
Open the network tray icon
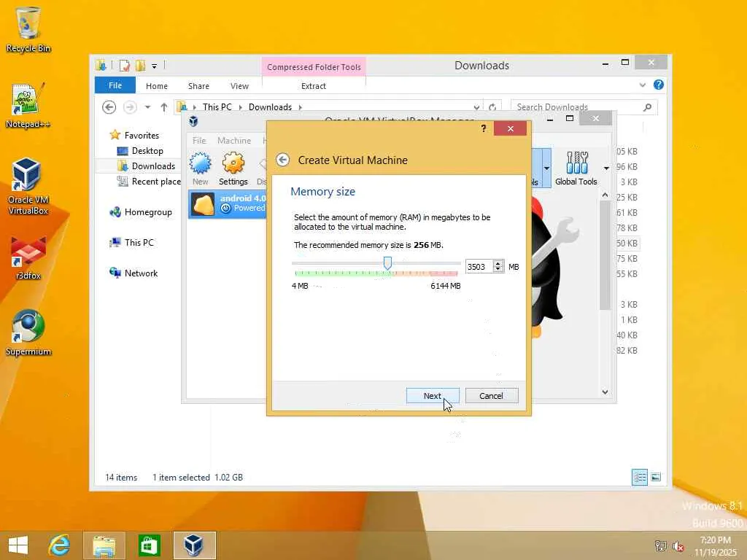click(661, 545)
